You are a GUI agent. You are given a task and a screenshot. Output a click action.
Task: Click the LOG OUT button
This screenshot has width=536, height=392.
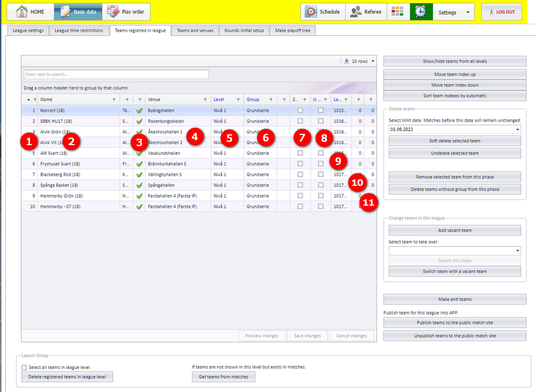pos(502,12)
